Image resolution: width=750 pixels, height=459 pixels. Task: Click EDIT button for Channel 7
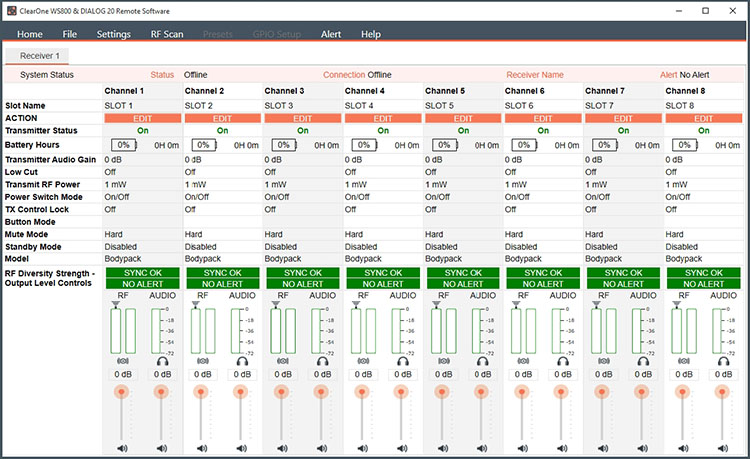pyautogui.click(x=622, y=118)
